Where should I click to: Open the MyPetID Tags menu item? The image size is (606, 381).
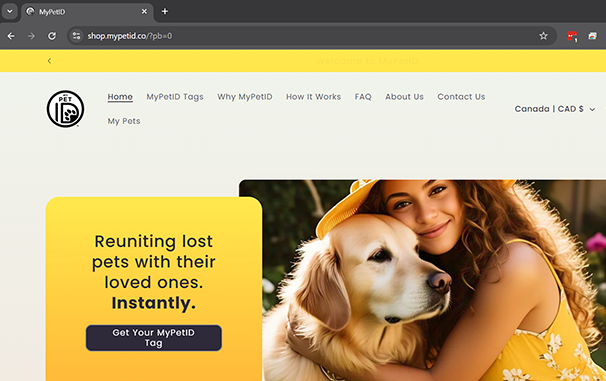tap(175, 97)
